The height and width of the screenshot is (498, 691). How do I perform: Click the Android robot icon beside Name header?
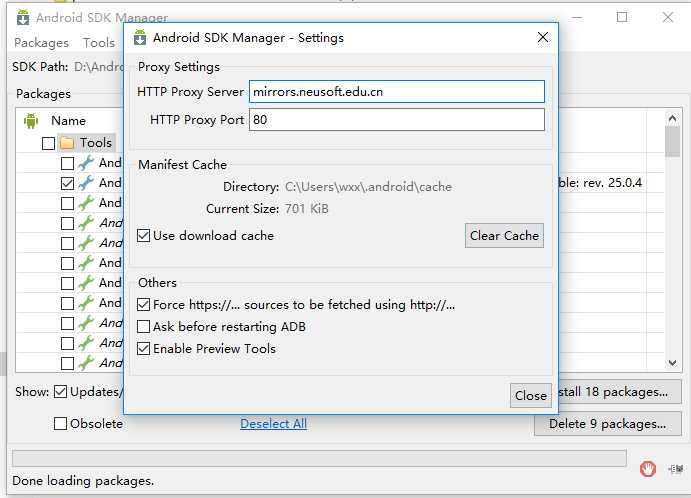coord(31,120)
